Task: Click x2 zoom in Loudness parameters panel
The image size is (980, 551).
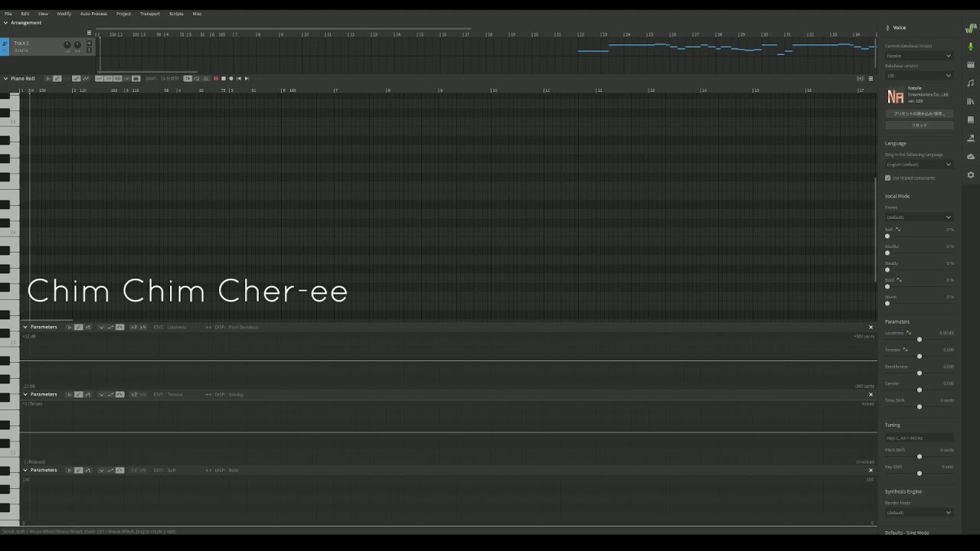Action: click(x=134, y=327)
